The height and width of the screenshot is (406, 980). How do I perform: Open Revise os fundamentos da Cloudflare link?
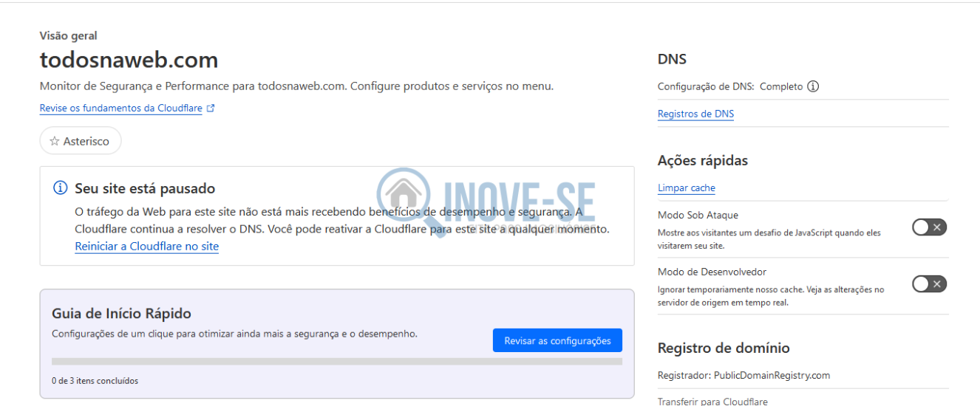[121, 108]
